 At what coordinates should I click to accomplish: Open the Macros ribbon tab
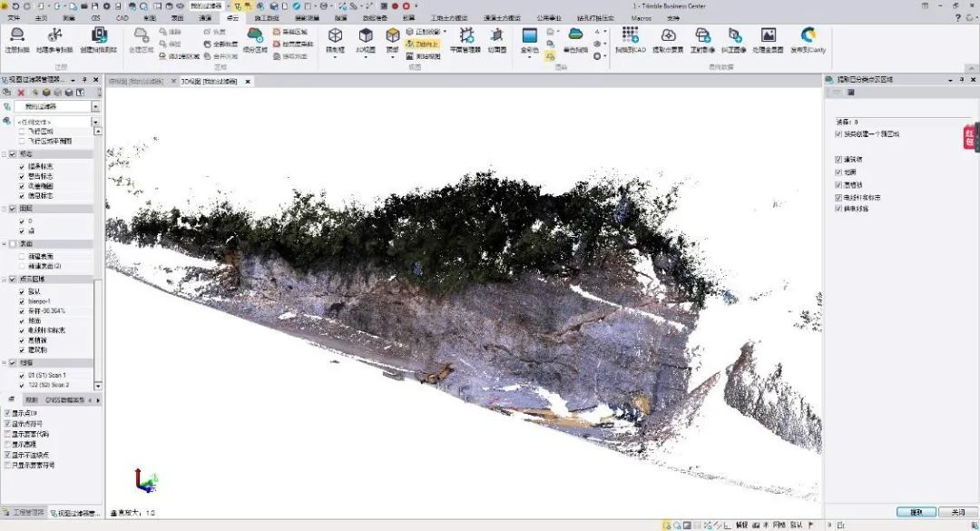[641, 17]
